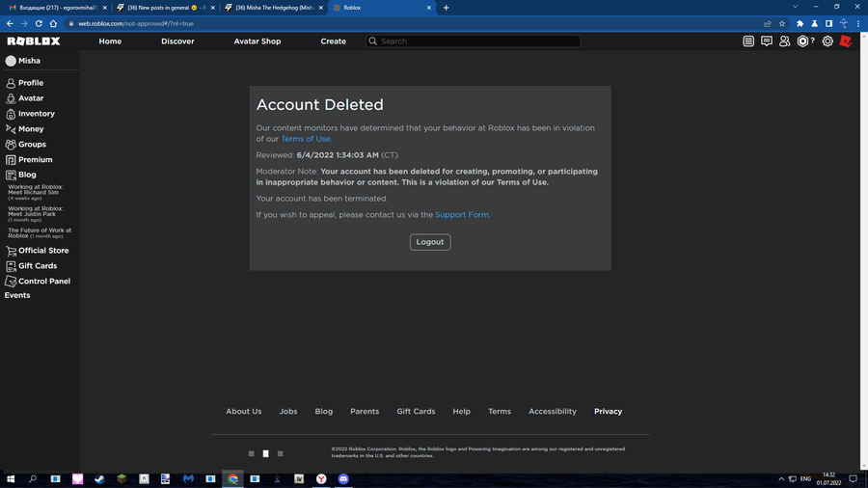This screenshot has width=868, height=488.
Task: Open the Support Form link
Action: tap(462, 215)
